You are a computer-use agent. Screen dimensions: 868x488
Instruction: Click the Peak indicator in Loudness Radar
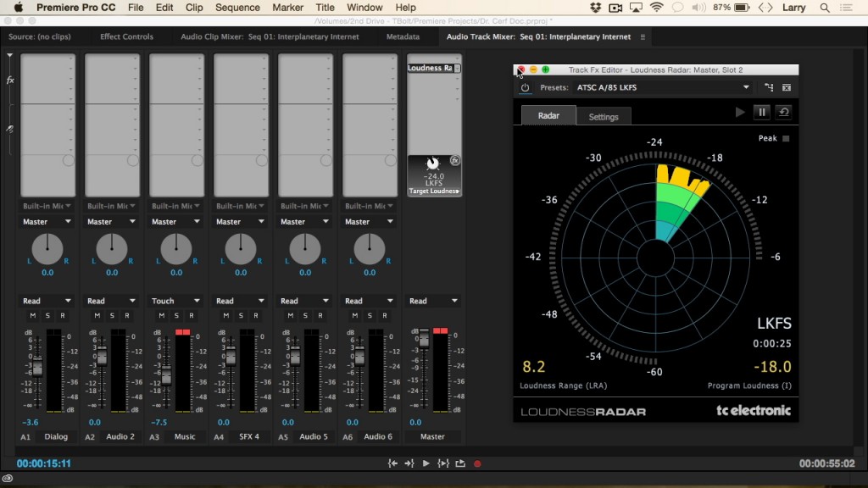(786, 138)
